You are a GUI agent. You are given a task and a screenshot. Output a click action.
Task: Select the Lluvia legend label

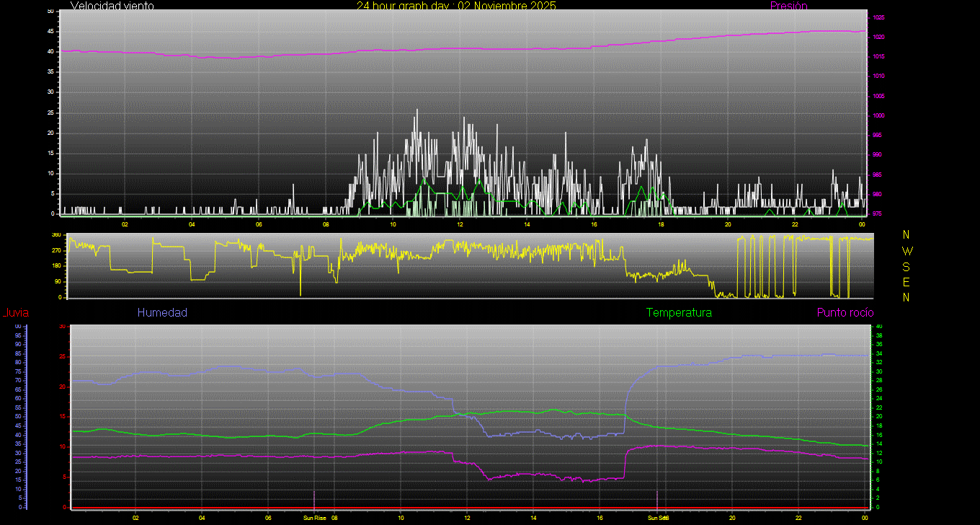click(15, 313)
